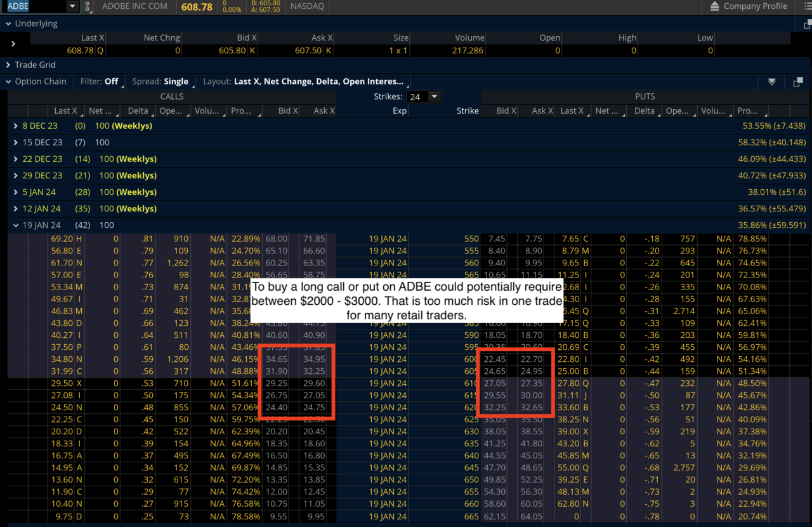
Task: Expand the 22 DEC 23 weekly expiration
Action: click(x=16, y=159)
